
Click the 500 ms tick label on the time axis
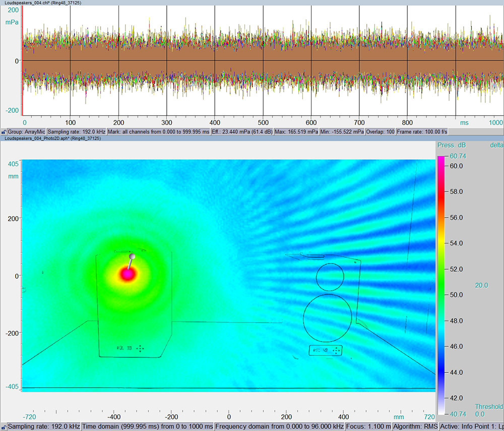point(263,122)
